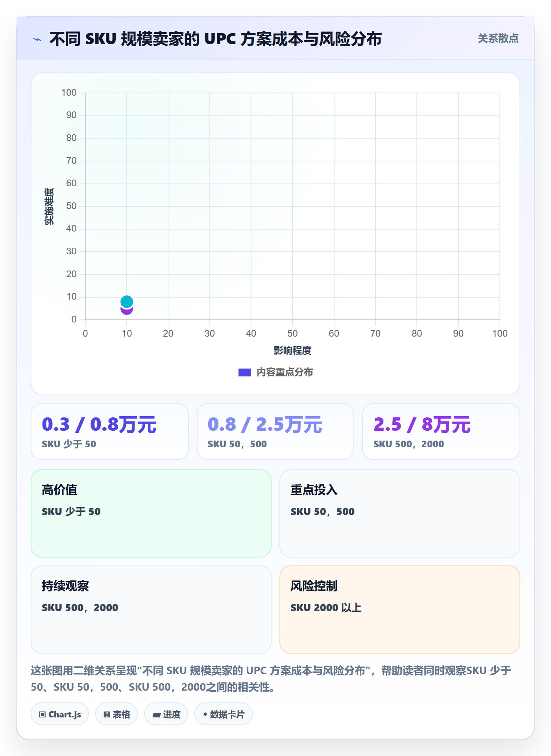The image size is (551, 756).
Task: Open the 风险控制 quadrant card
Action: [400, 610]
